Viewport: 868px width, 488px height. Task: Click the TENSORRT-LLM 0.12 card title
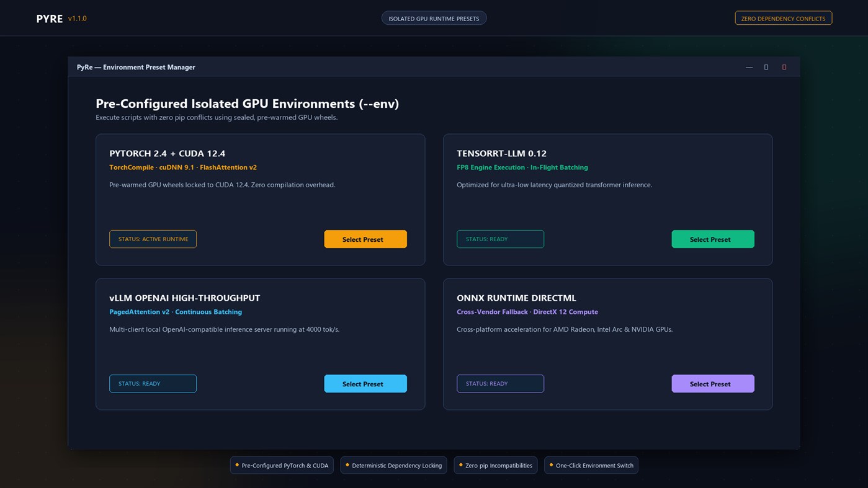pyautogui.click(x=501, y=154)
